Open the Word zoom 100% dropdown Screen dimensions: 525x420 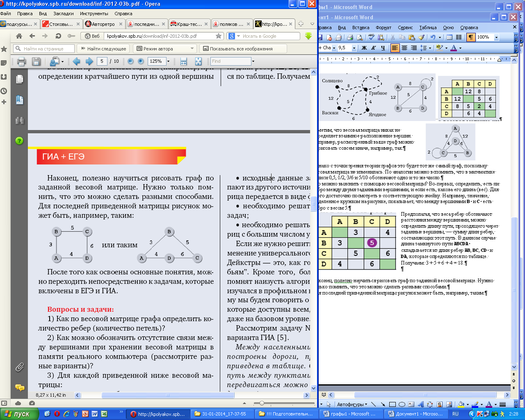click(x=496, y=37)
